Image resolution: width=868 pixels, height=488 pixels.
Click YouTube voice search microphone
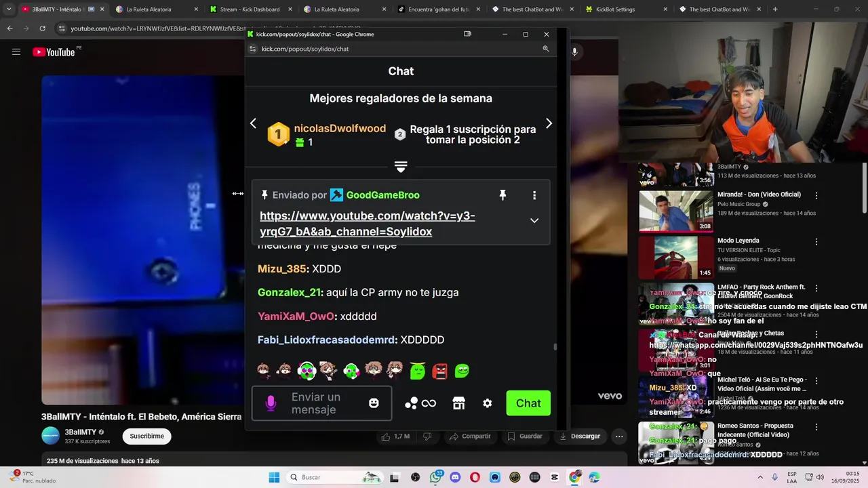click(574, 52)
